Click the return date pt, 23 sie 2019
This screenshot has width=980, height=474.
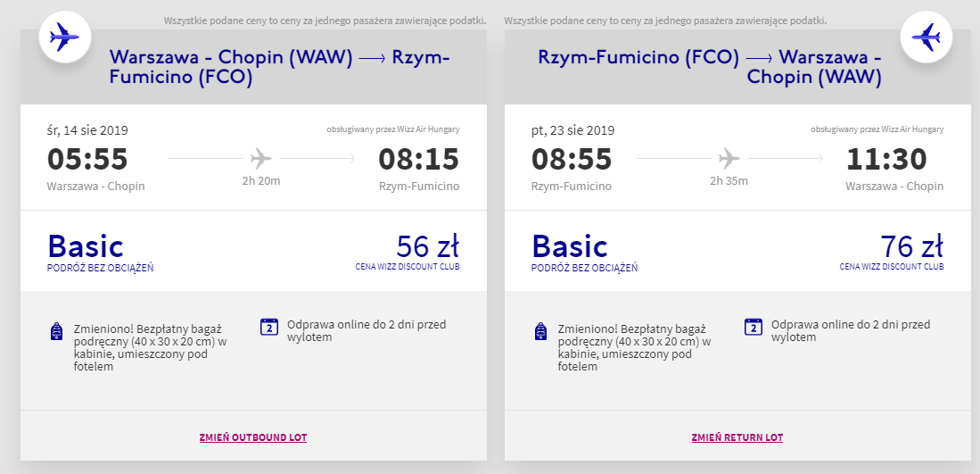[x=573, y=130]
